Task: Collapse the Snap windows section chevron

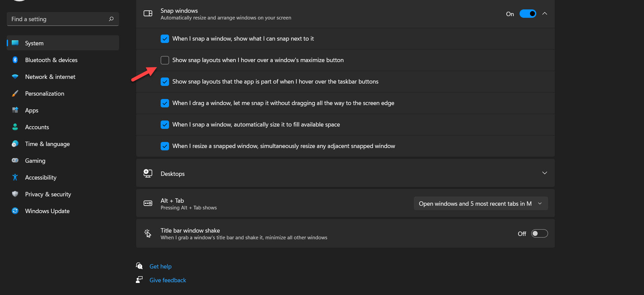Action: tap(545, 14)
